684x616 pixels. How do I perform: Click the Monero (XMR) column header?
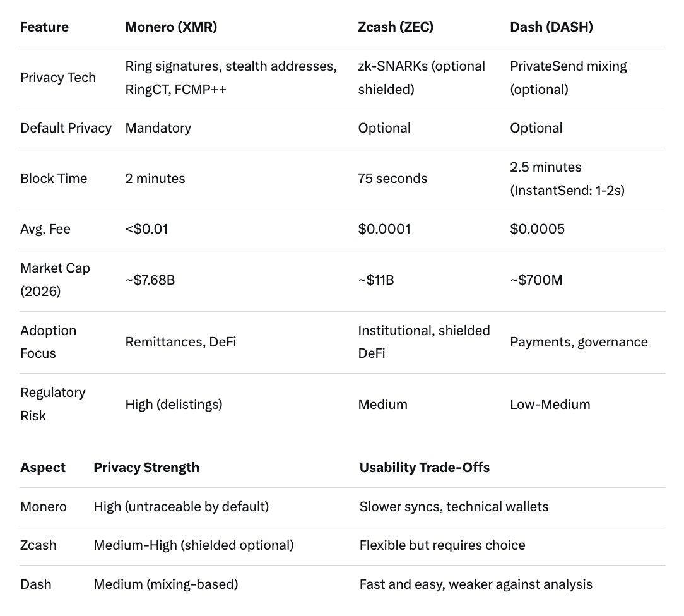(167, 27)
